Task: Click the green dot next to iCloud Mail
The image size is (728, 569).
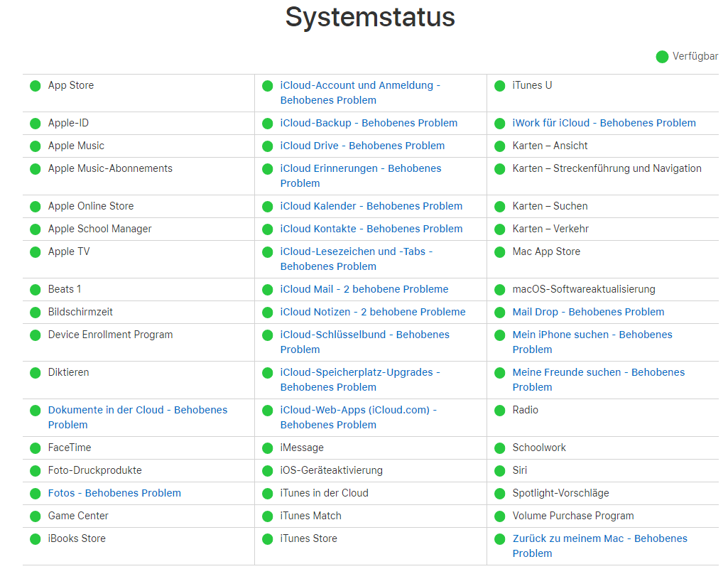Action: click(268, 290)
